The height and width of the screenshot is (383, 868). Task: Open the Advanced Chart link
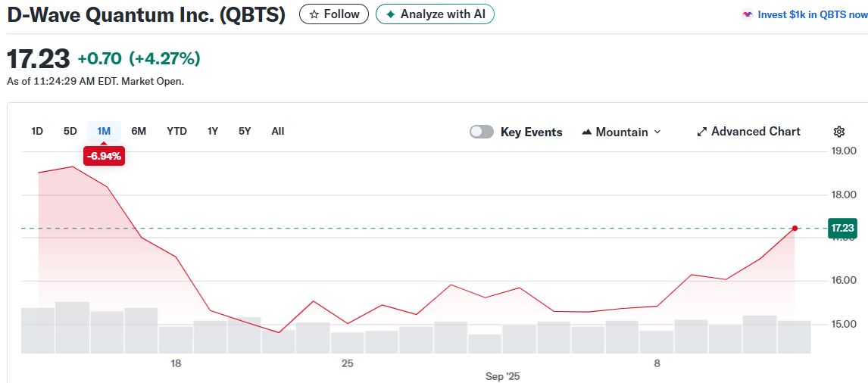(755, 132)
